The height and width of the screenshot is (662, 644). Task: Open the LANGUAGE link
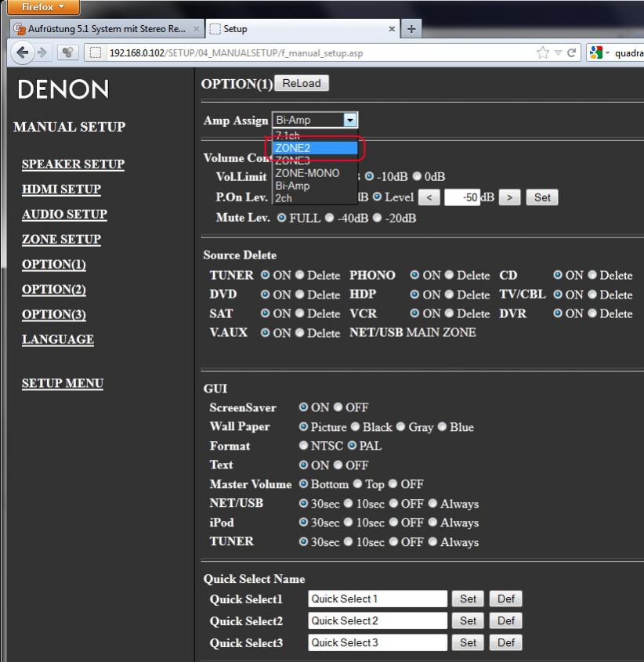tap(58, 339)
